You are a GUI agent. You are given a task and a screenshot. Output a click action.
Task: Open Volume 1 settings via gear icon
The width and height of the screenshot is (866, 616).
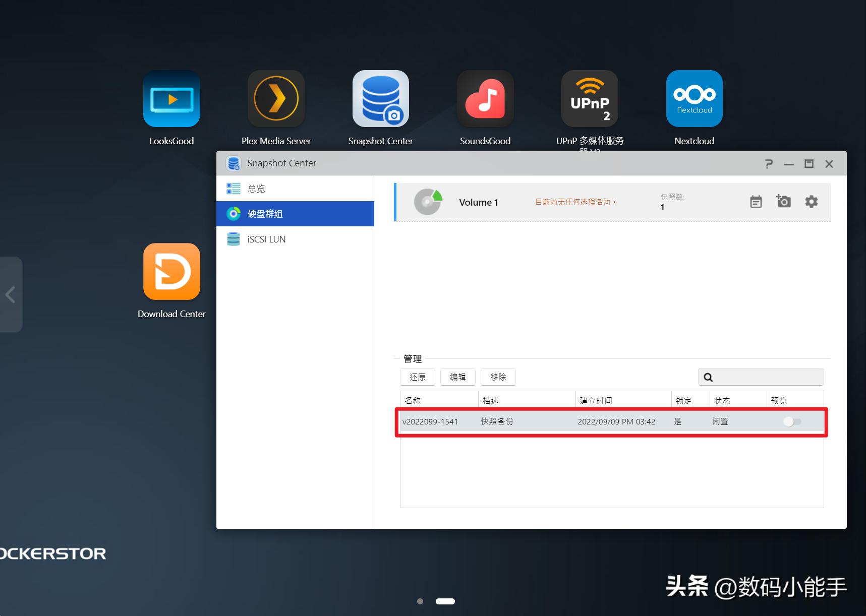coord(811,202)
